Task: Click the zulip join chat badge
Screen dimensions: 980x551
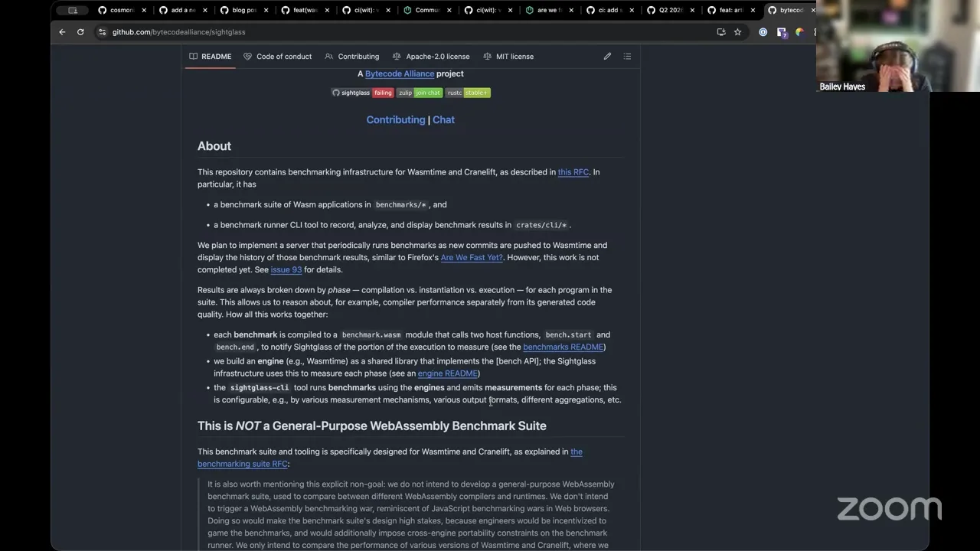Action: [x=420, y=93]
